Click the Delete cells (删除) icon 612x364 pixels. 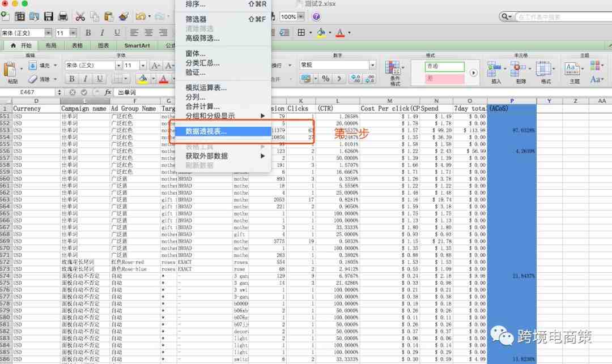tap(518, 70)
